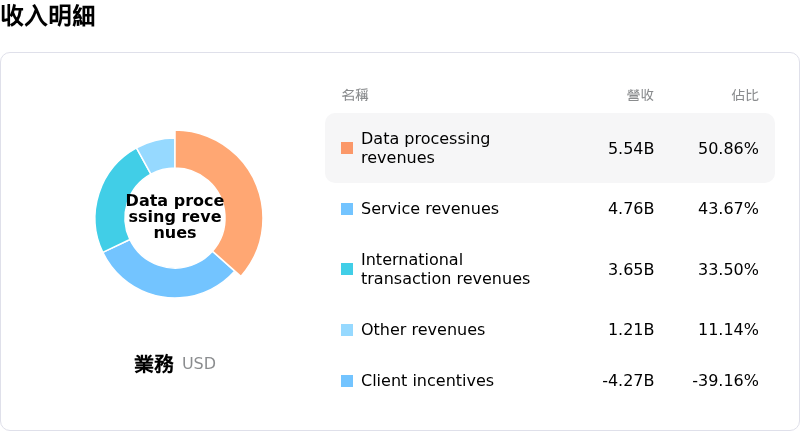The image size is (800, 431).
Task: Select the Service revenues row
Action: pos(549,209)
